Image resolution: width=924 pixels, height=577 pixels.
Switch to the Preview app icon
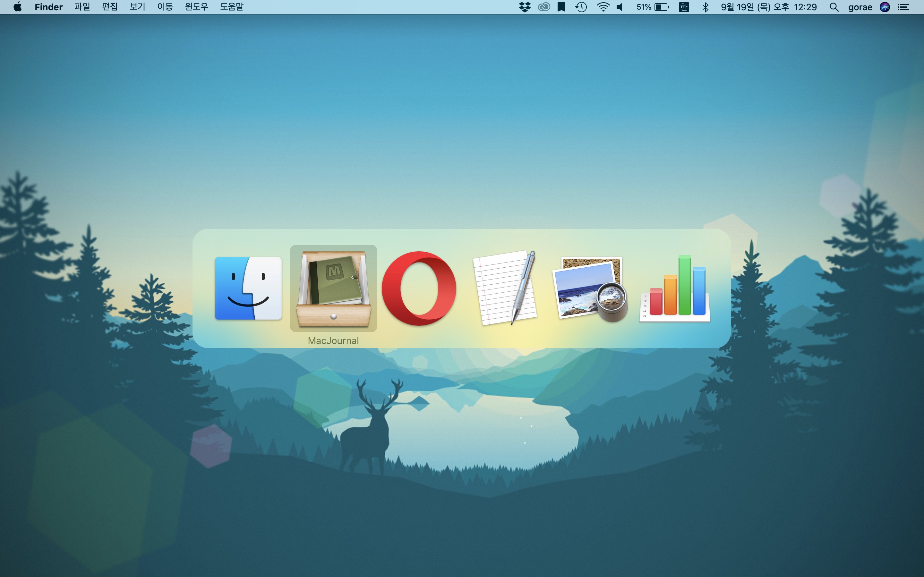pyautogui.click(x=590, y=289)
